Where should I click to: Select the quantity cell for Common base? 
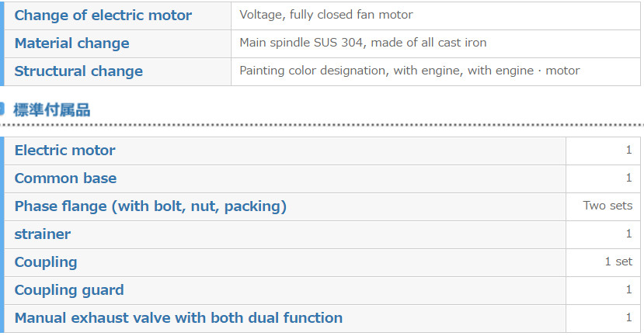click(628, 178)
